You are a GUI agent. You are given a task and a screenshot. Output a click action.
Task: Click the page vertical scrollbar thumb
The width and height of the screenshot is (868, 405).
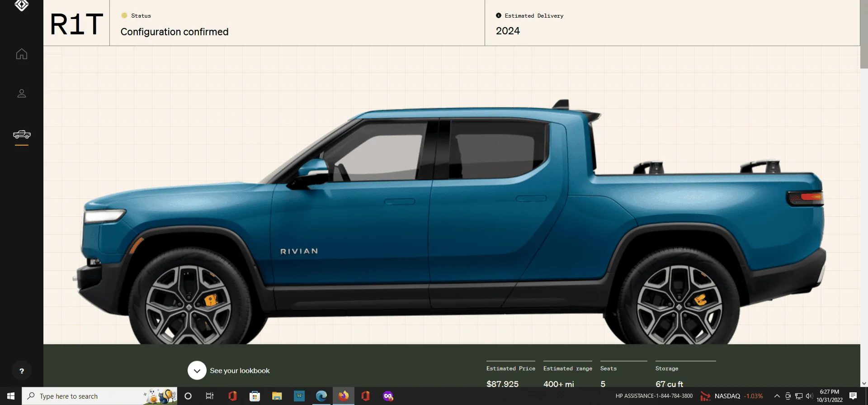tap(864, 34)
